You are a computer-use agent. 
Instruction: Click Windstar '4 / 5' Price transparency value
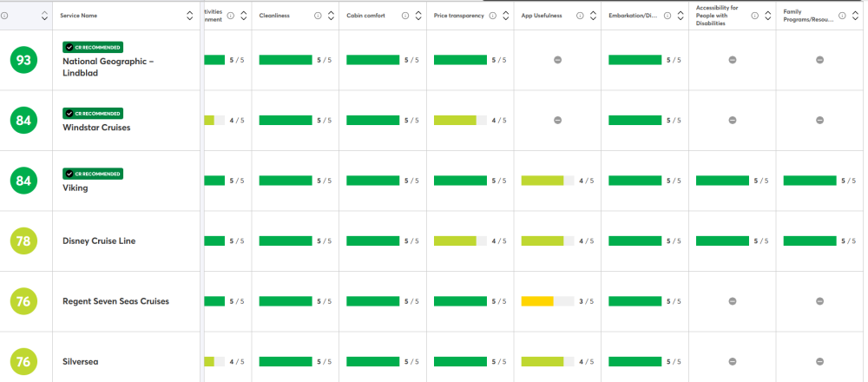tap(499, 120)
